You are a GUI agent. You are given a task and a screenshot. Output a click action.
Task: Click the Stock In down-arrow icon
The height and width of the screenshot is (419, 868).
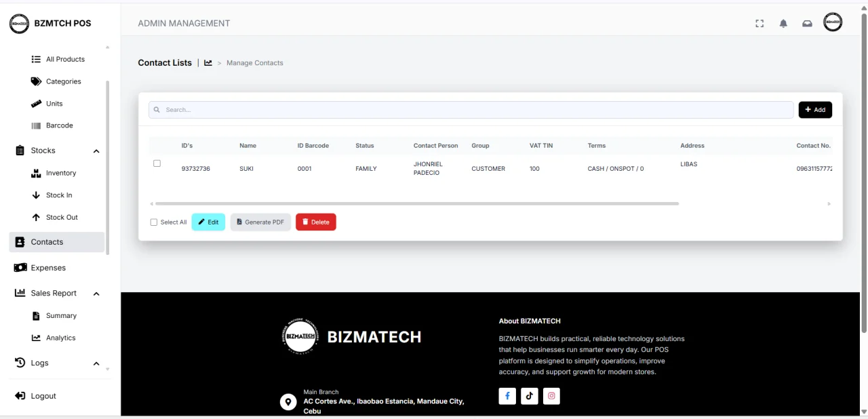[36, 195]
